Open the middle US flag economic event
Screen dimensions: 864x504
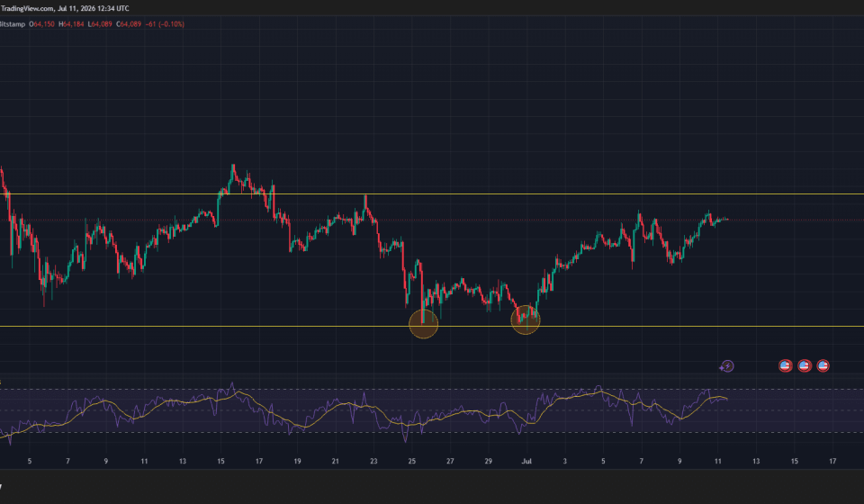coord(805,365)
